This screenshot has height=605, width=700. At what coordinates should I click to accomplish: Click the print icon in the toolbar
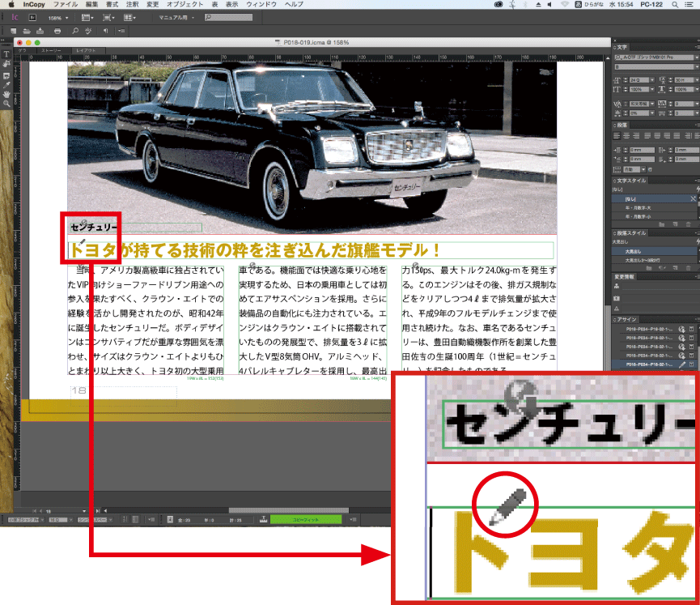pos(57,31)
